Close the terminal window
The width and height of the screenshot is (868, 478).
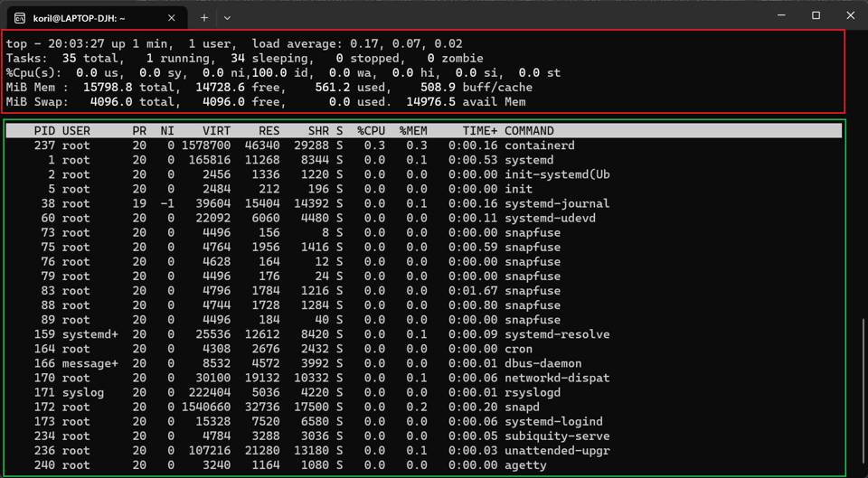tap(850, 15)
